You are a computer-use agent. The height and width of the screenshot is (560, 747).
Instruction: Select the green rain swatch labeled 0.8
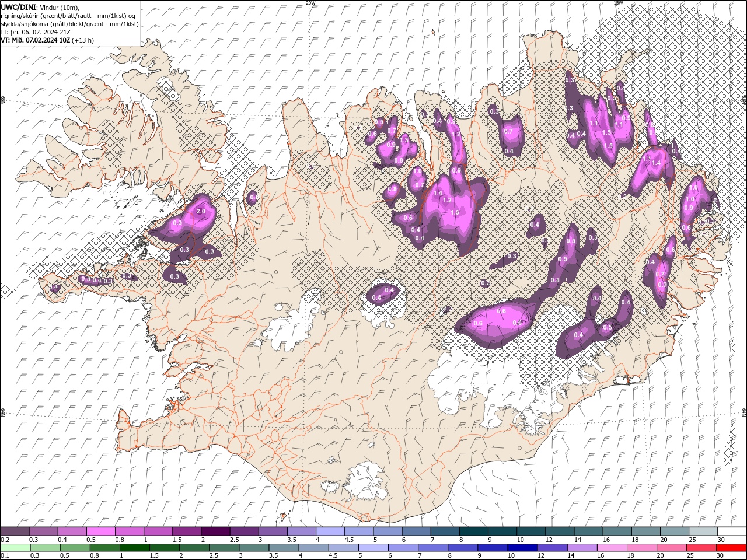tap(104, 547)
